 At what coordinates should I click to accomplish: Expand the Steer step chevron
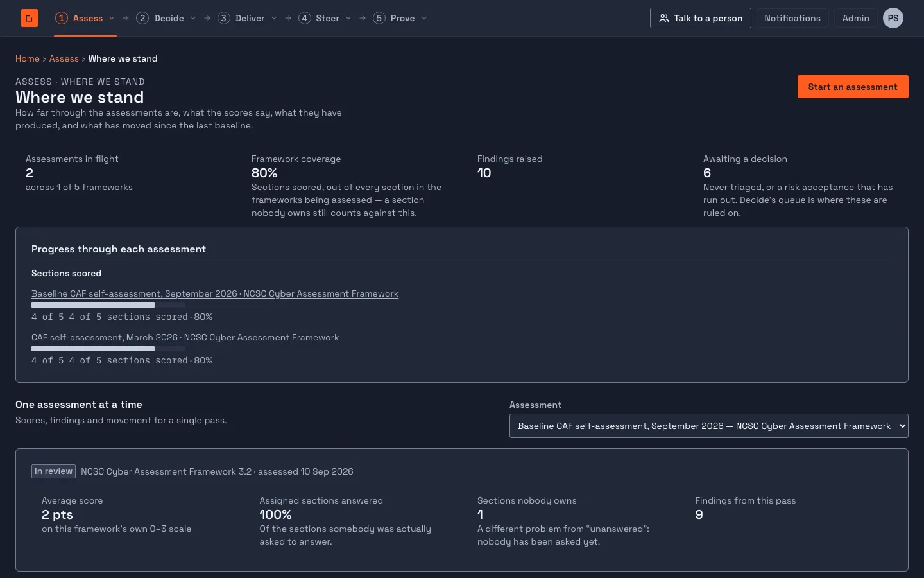348,18
